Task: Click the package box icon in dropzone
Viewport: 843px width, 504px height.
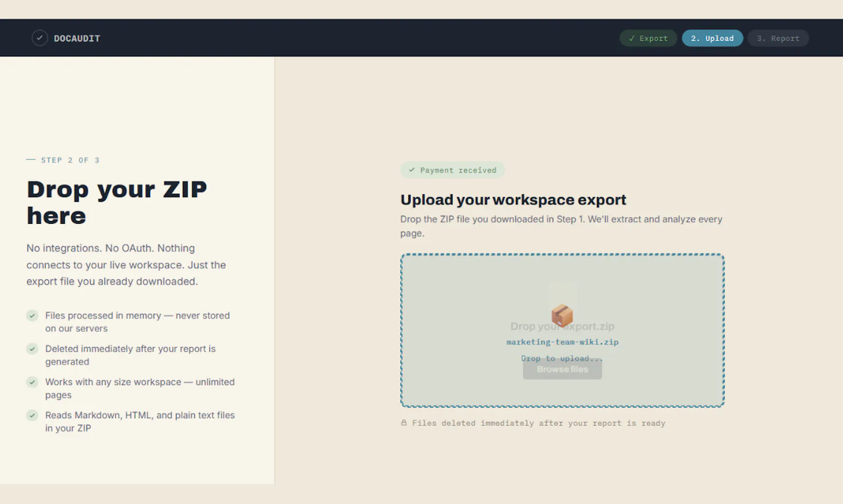Action: tap(562, 315)
